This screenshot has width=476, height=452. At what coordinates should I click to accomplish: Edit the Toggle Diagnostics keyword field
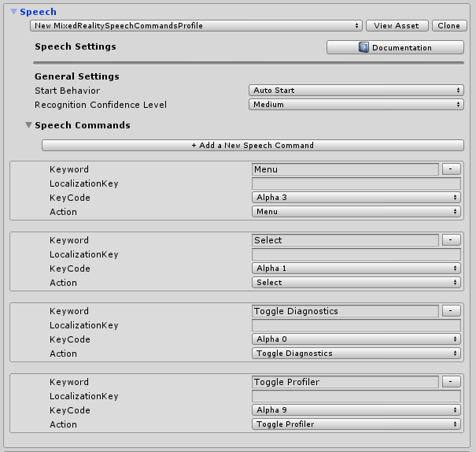click(x=345, y=311)
